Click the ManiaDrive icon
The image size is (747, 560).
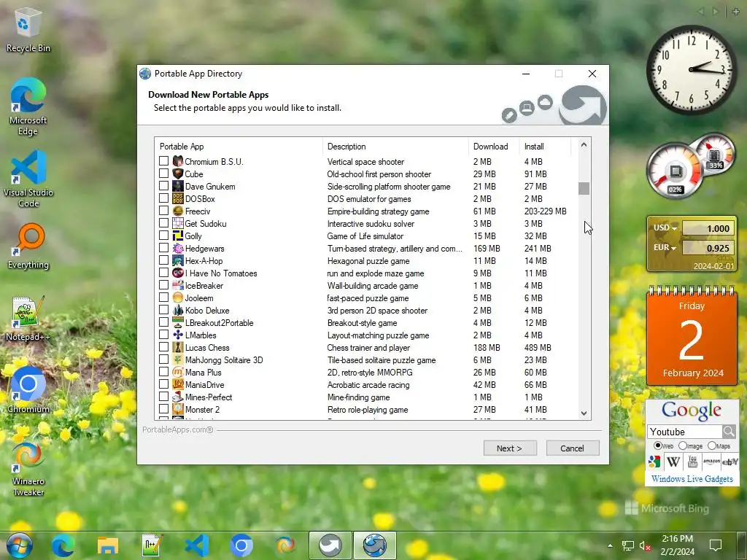tap(178, 384)
